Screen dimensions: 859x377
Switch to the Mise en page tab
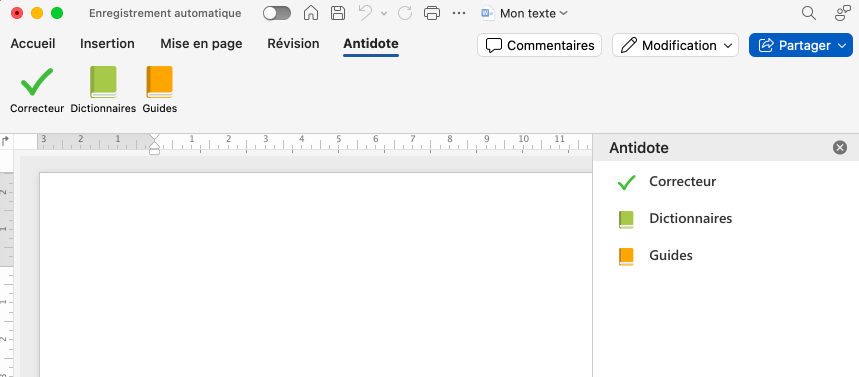[201, 44]
